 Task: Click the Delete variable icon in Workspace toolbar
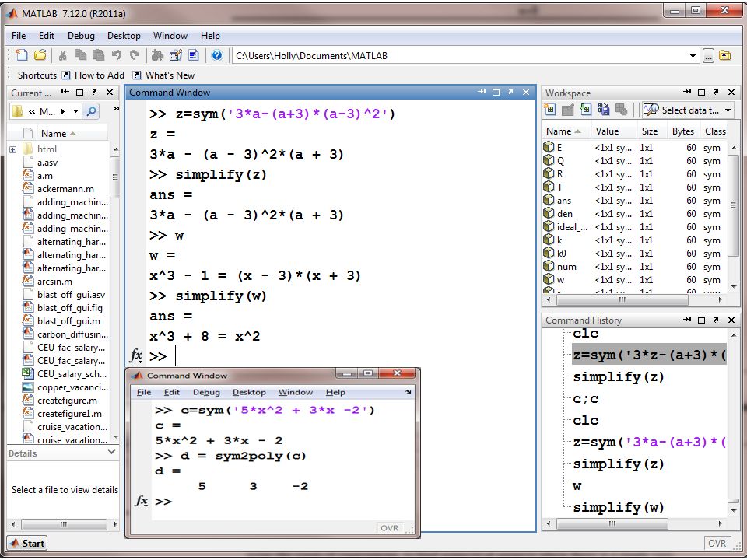621,110
